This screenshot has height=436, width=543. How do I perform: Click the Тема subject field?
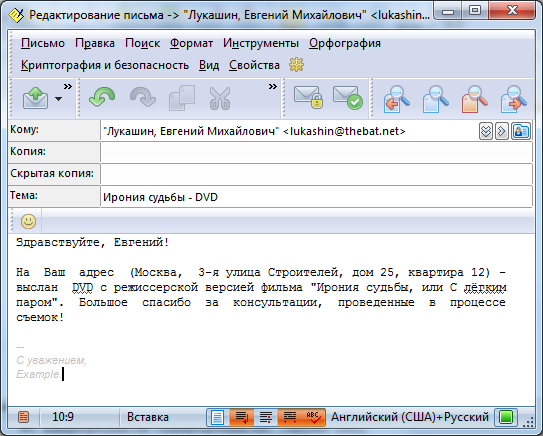tap(316, 197)
